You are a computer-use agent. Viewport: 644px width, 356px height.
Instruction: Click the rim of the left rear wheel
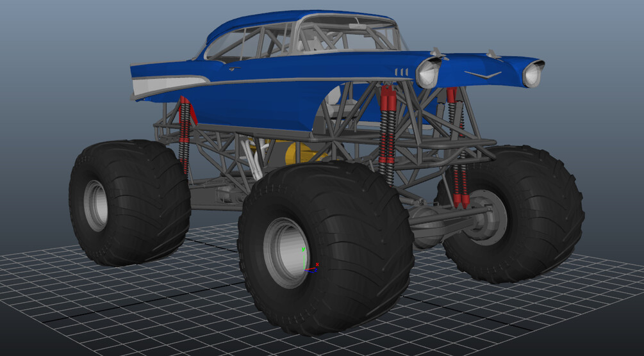click(95, 206)
